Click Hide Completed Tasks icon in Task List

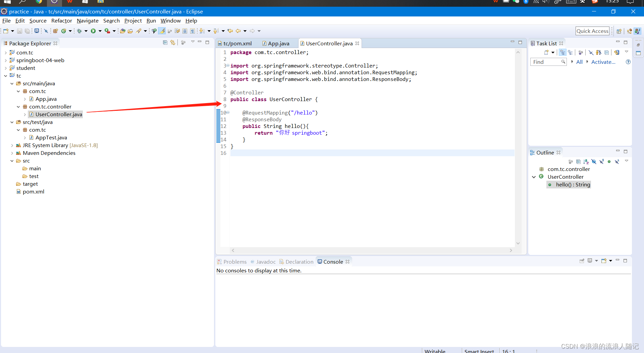point(591,52)
